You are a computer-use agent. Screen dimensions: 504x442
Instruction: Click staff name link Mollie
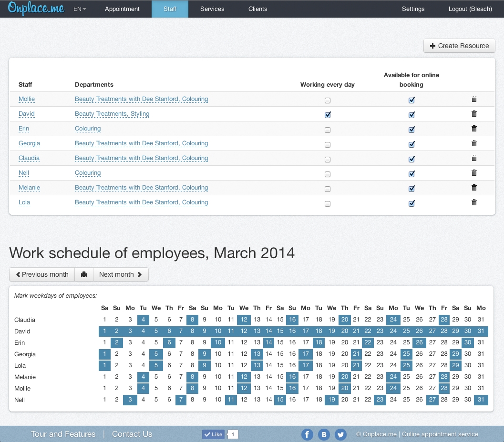27,99
